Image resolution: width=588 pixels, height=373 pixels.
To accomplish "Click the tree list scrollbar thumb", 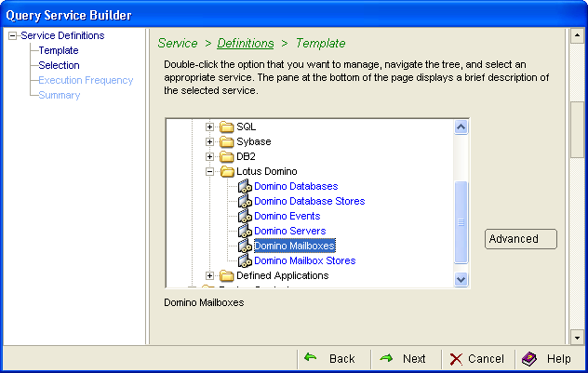I will (x=461, y=222).
